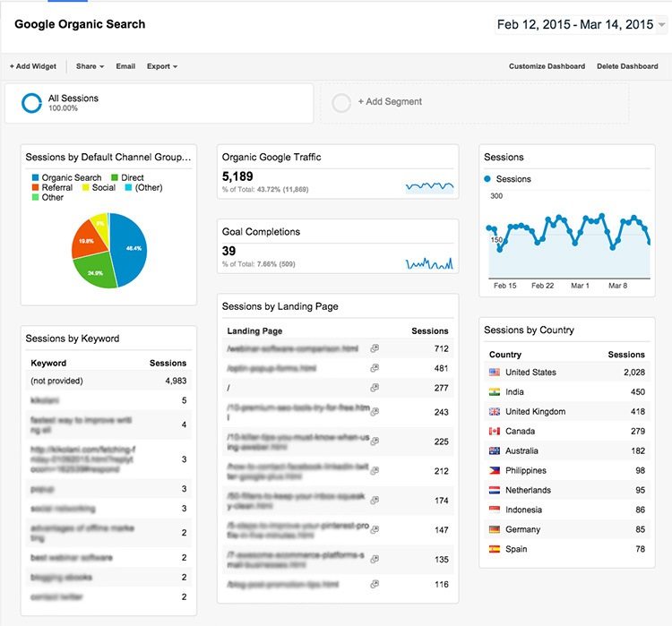Click the All Sessions segment label
This screenshot has width=672, height=626.
[x=73, y=99]
